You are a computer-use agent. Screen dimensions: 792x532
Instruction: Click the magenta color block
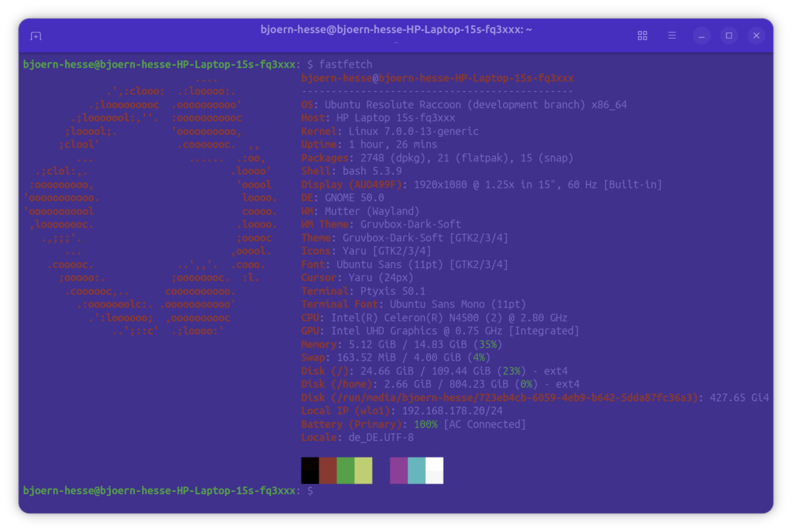tap(399, 470)
